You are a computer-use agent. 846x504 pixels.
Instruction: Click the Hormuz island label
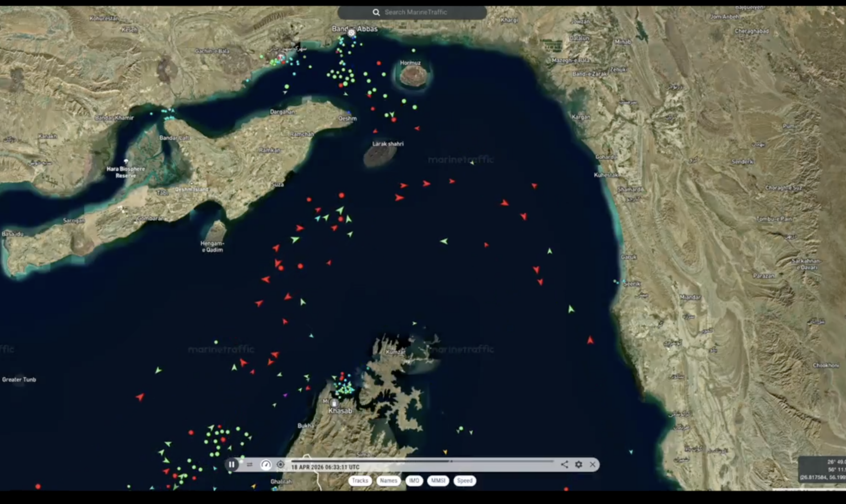point(410,63)
